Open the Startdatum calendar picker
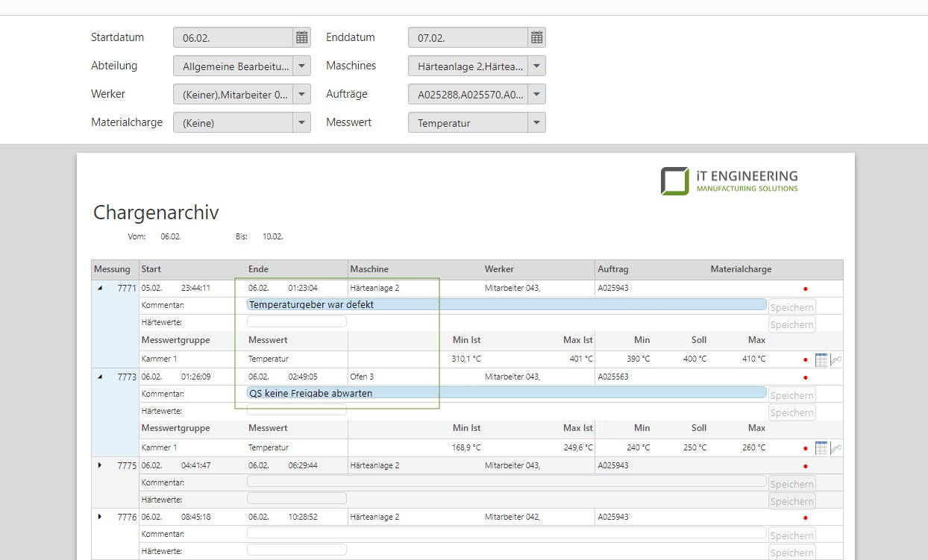The width and height of the screenshot is (928, 560). [x=301, y=37]
